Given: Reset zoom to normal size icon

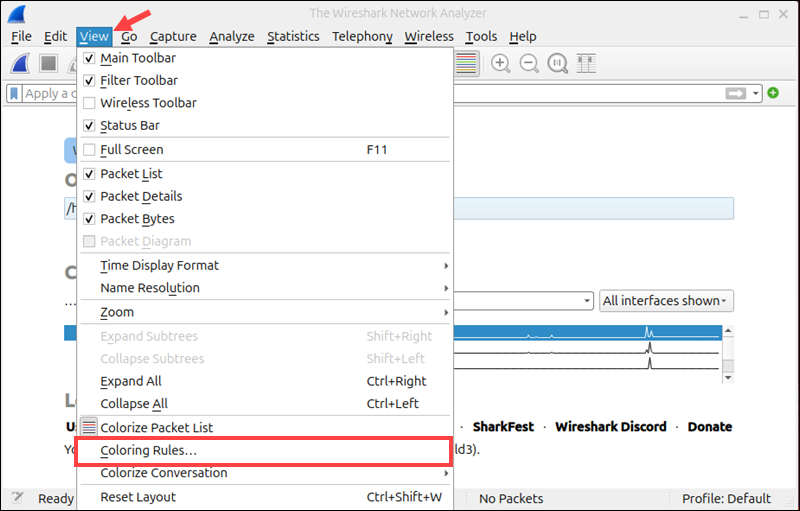Looking at the screenshot, I should [558, 64].
